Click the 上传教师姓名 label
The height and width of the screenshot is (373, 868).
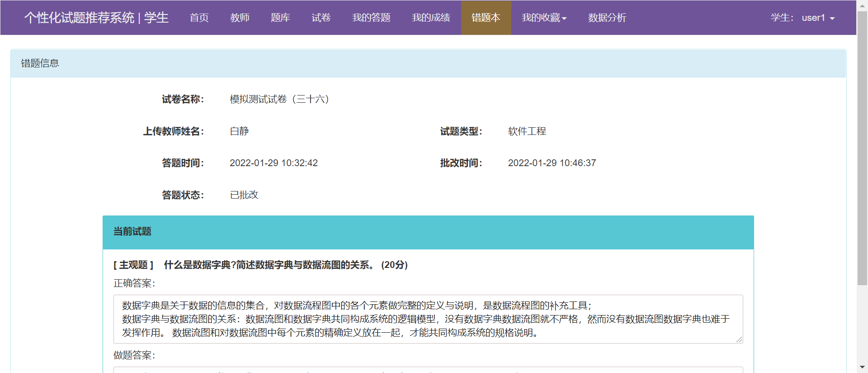pyautogui.click(x=174, y=131)
